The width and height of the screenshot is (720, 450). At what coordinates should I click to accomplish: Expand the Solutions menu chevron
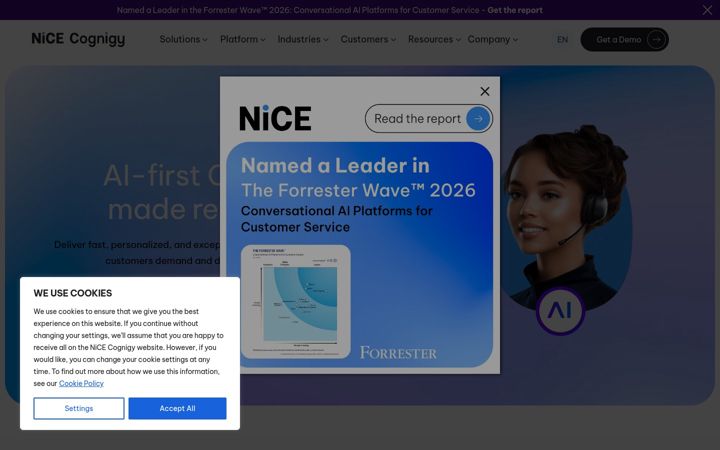pyautogui.click(x=205, y=40)
